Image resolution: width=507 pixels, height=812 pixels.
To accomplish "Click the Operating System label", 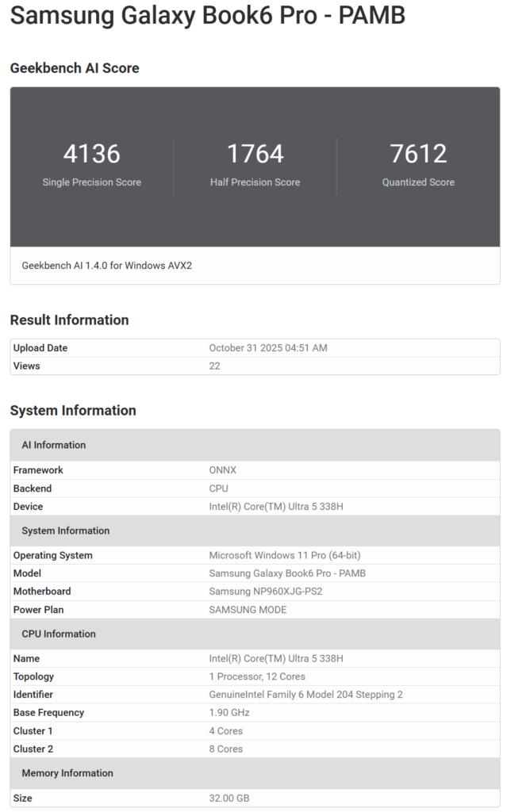I will [x=53, y=556].
